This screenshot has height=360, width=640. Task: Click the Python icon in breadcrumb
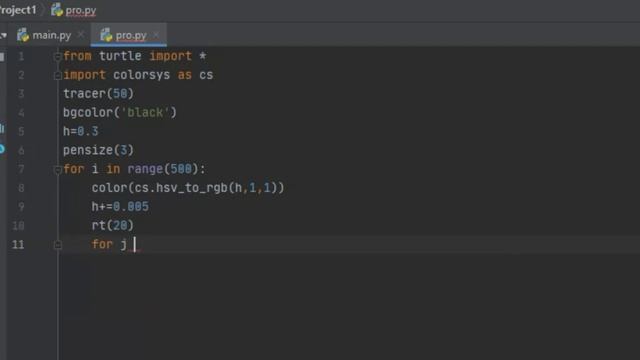(57, 10)
